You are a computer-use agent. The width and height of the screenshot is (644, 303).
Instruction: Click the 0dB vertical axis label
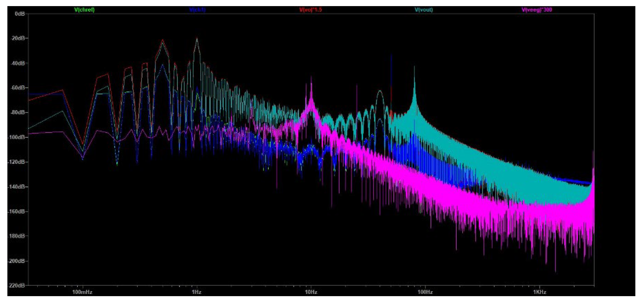[20, 14]
